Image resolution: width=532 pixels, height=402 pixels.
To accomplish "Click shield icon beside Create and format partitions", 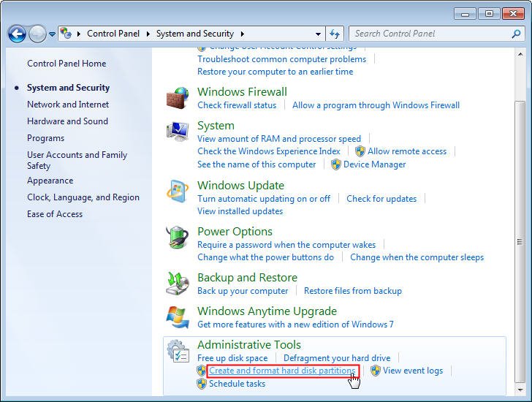I will point(202,371).
